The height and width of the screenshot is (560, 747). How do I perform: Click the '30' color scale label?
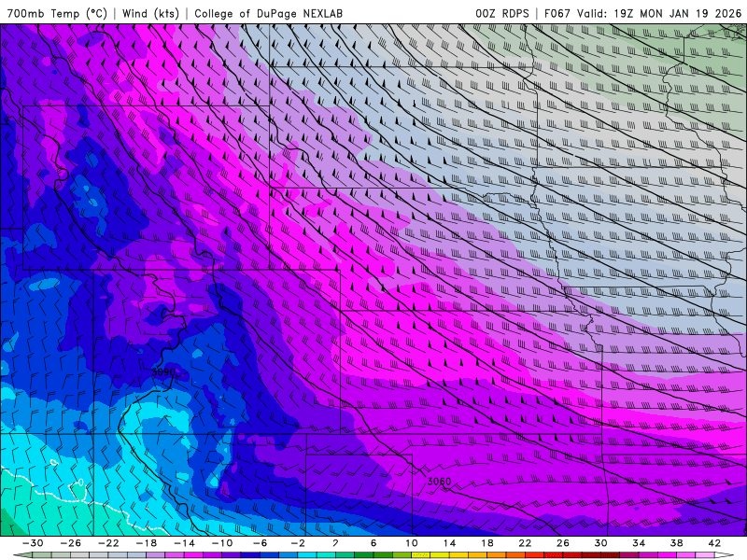(x=600, y=543)
